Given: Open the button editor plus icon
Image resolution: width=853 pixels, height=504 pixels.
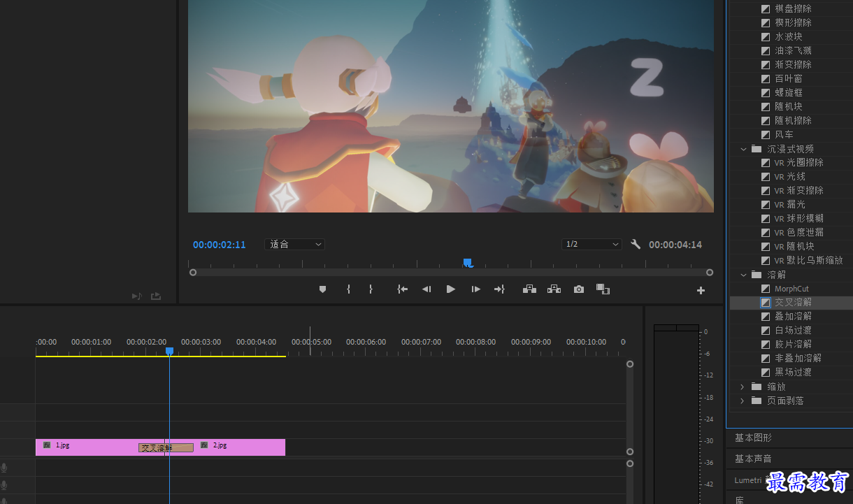Looking at the screenshot, I should pyautogui.click(x=701, y=291).
